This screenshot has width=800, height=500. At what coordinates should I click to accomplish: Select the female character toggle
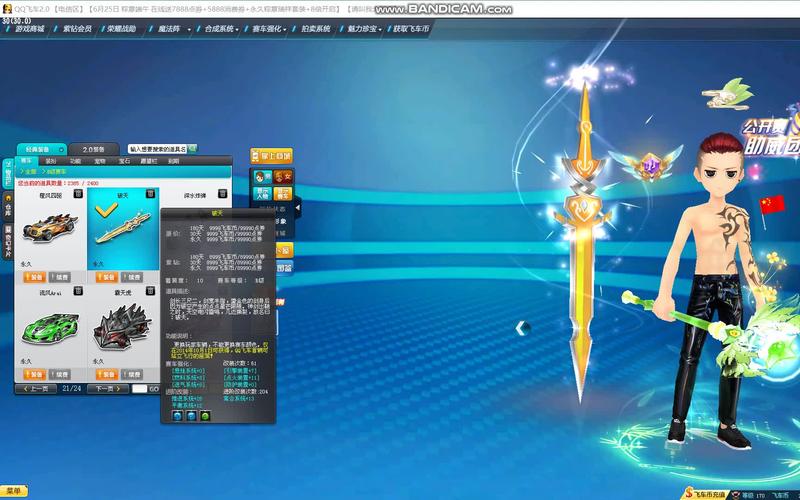click(283, 177)
